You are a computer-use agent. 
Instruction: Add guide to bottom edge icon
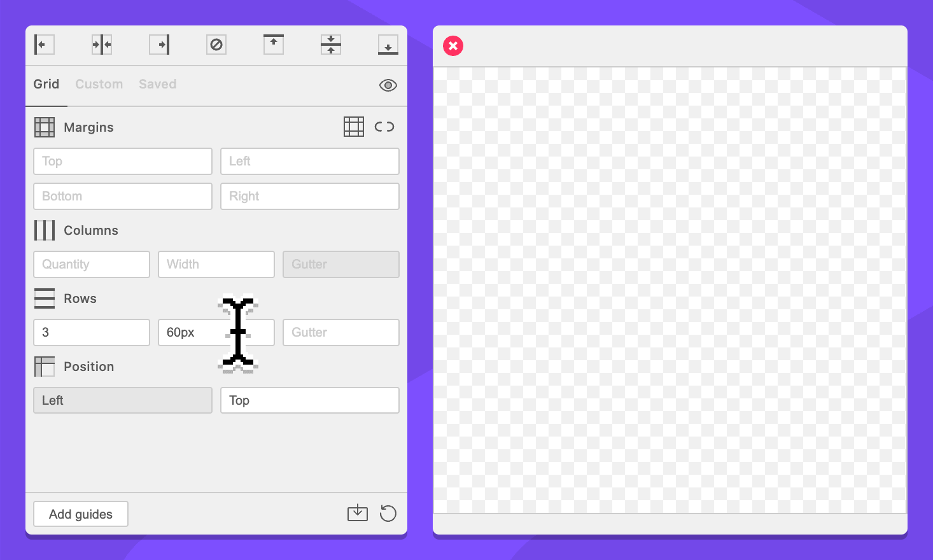point(388,45)
